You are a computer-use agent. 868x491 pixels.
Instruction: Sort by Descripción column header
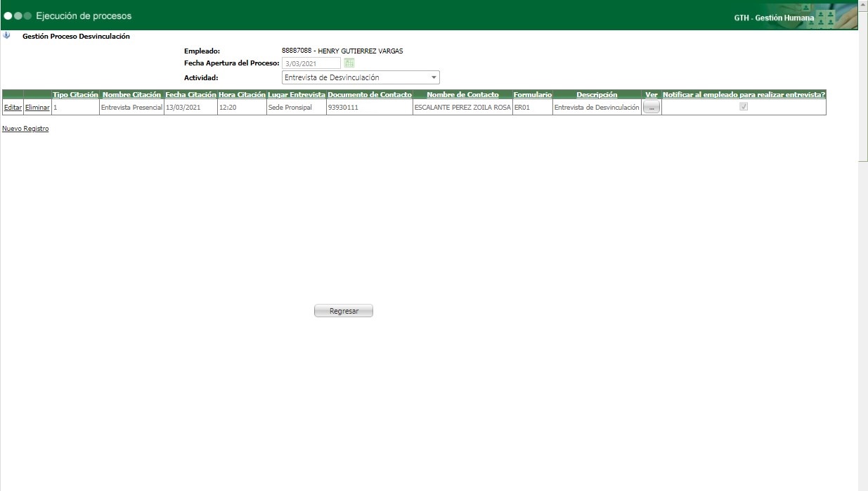(x=597, y=94)
